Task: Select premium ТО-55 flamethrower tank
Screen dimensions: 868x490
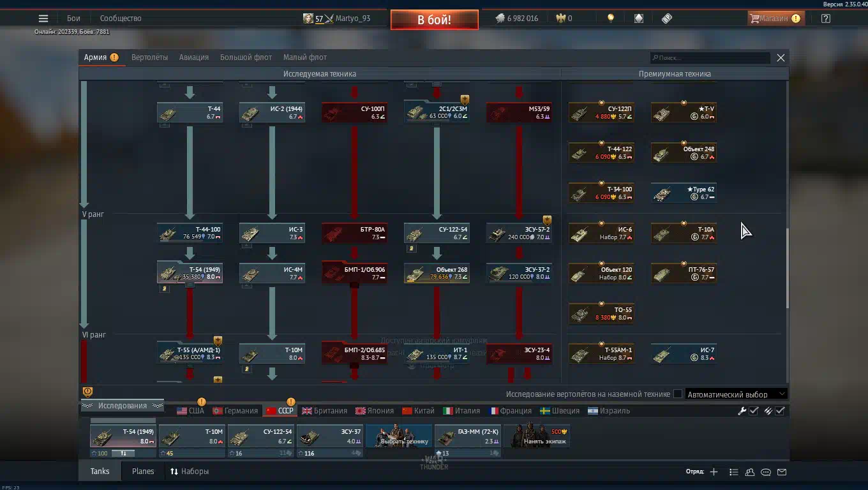Action: pyautogui.click(x=602, y=313)
